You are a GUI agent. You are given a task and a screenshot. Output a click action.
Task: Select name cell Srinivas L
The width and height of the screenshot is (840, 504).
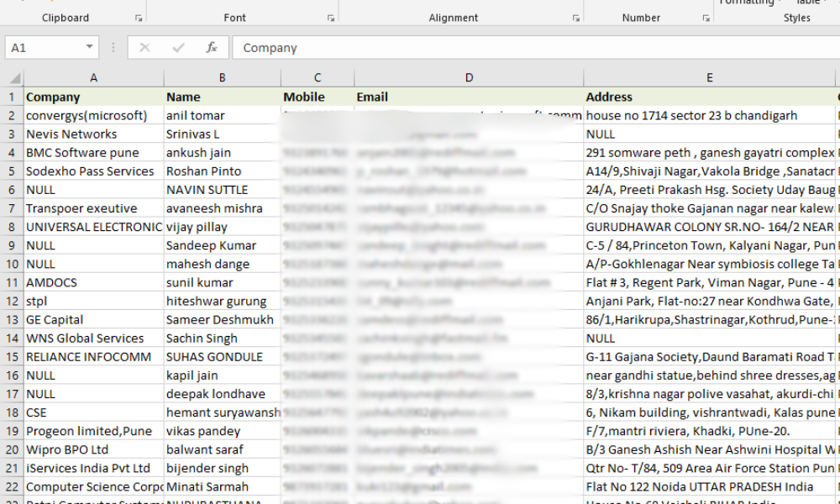point(223,134)
